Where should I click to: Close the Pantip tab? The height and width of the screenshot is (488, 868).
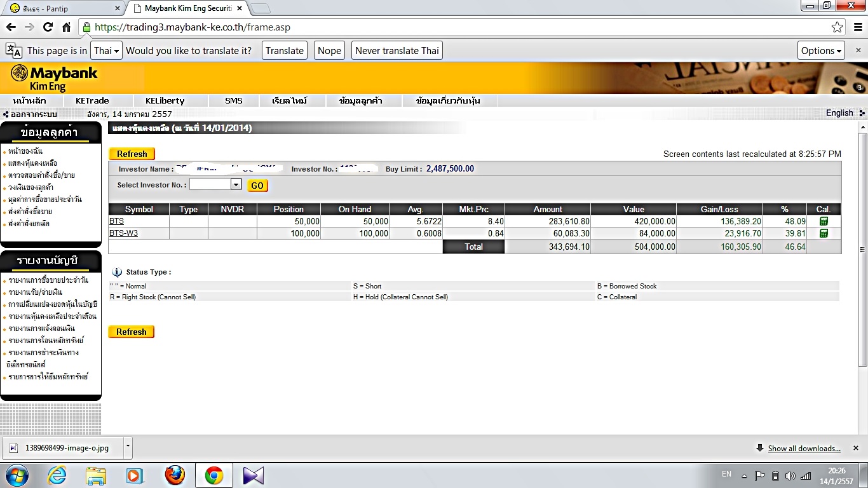117,8
